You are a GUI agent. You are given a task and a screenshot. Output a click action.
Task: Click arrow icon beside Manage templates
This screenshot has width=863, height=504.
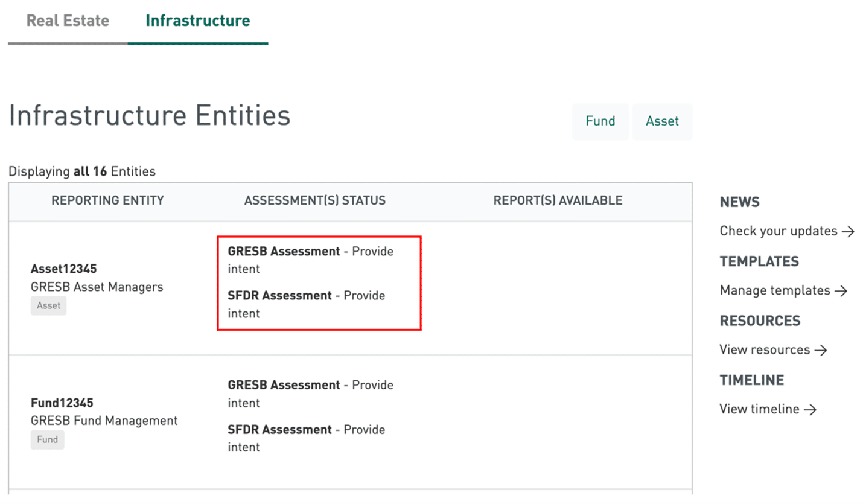tap(841, 290)
